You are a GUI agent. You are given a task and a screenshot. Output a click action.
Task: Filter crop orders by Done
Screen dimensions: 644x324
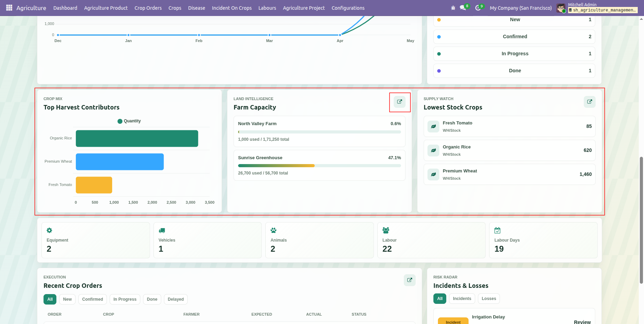click(152, 299)
